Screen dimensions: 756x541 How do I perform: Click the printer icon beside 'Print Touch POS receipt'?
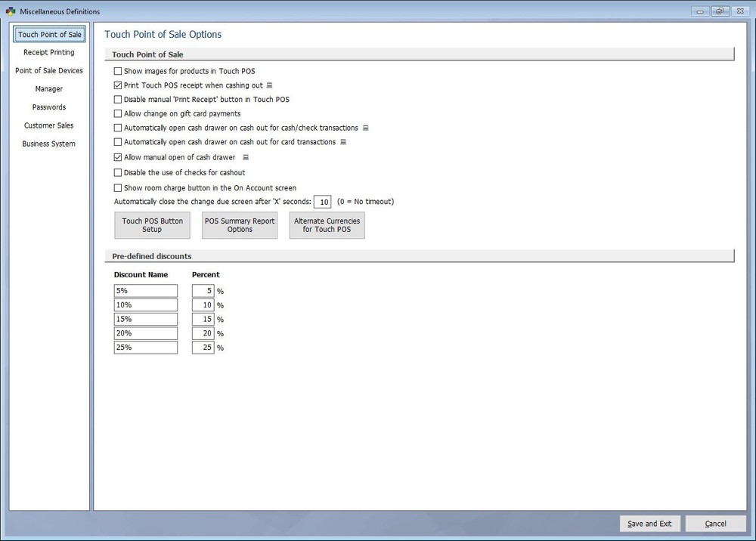click(x=269, y=85)
